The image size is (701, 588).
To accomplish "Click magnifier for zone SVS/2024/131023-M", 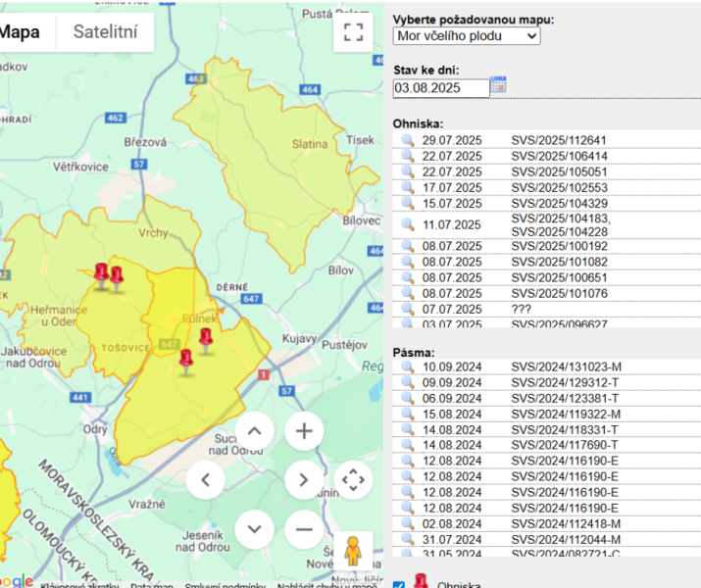I will 407,367.
